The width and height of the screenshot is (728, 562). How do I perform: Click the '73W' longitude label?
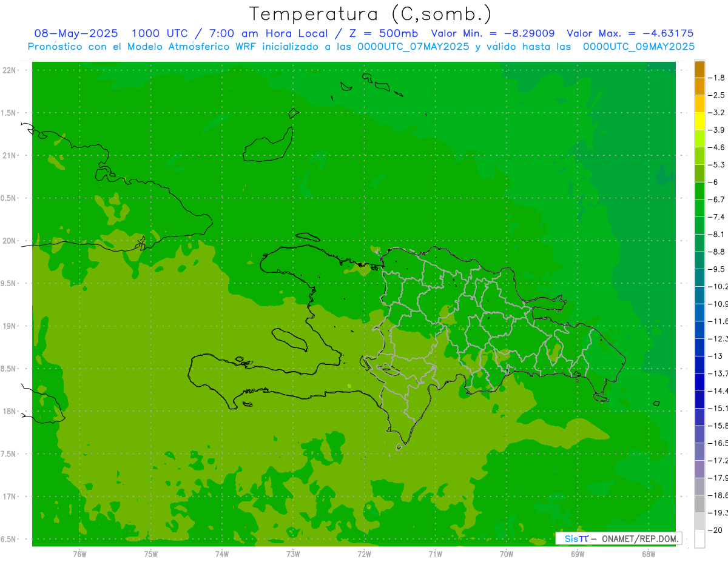293,554
